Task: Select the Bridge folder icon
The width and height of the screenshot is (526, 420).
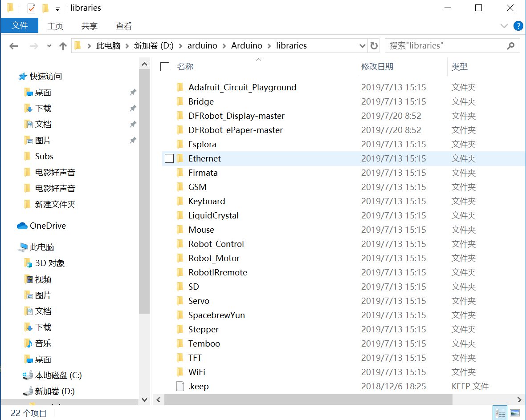Action: point(180,101)
